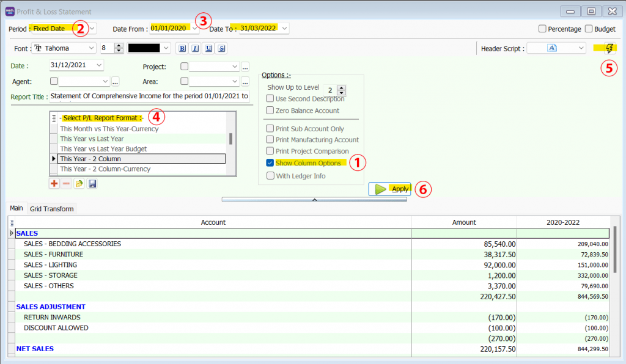Click the Project ellipsis browse button
Screen dimensions: 626x364
[x=245, y=67]
